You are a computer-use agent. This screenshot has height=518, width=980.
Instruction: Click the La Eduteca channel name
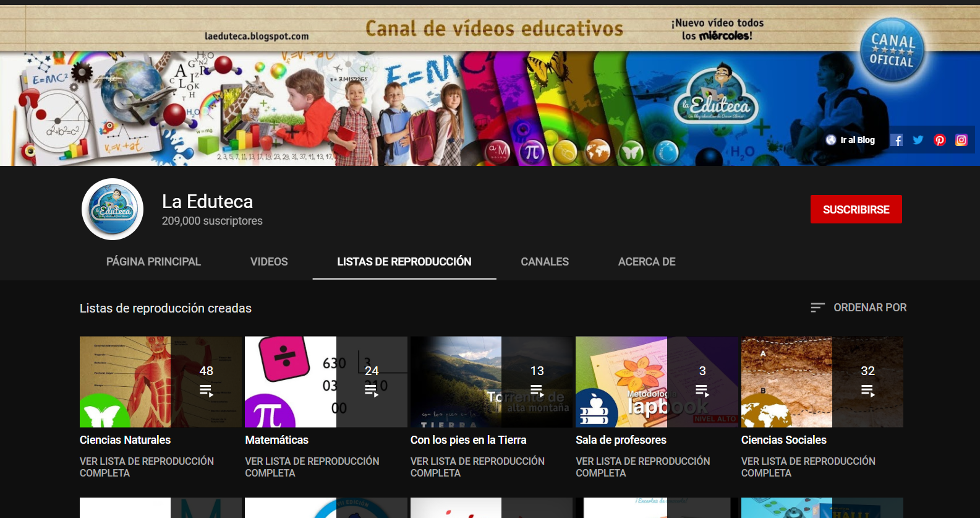click(207, 202)
